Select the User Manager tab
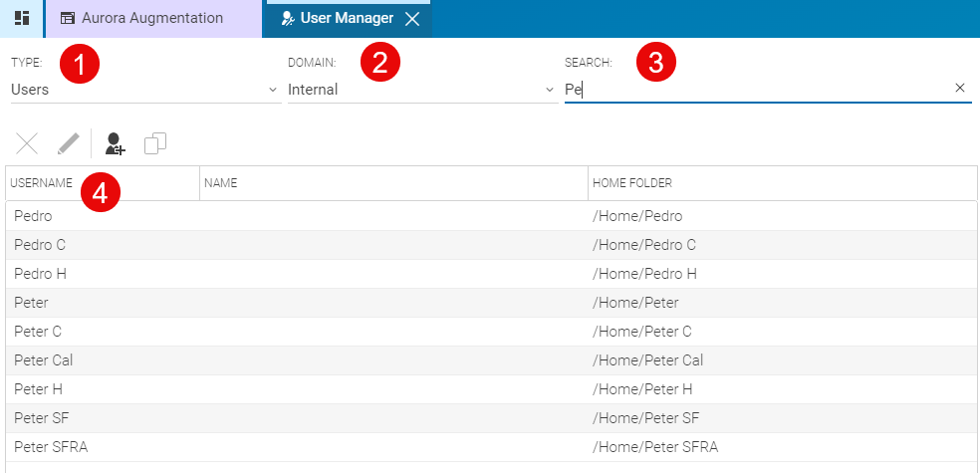The image size is (980, 473). pos(338,18)
